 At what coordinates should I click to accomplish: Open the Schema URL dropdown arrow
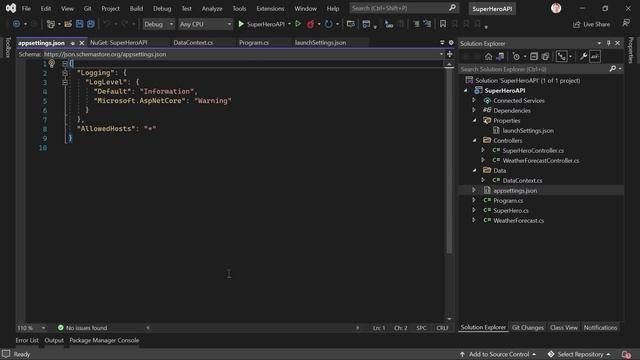[441, 54]
